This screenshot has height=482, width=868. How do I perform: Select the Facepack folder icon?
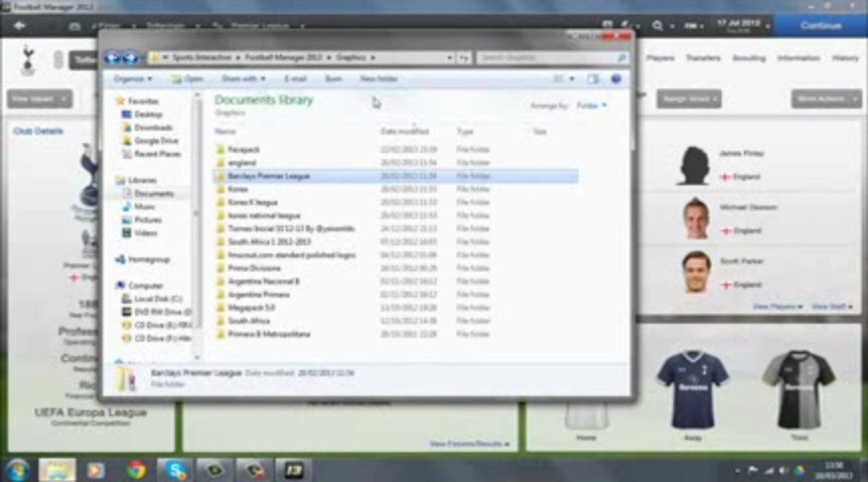click(220, 150)
